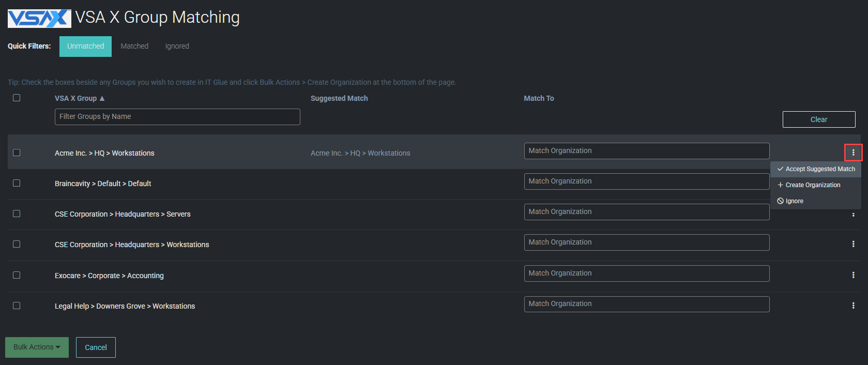Tick the checkbox for Braincavity group
The height and width of the screenshot is (365, 868).
click(x=17, y=183)
